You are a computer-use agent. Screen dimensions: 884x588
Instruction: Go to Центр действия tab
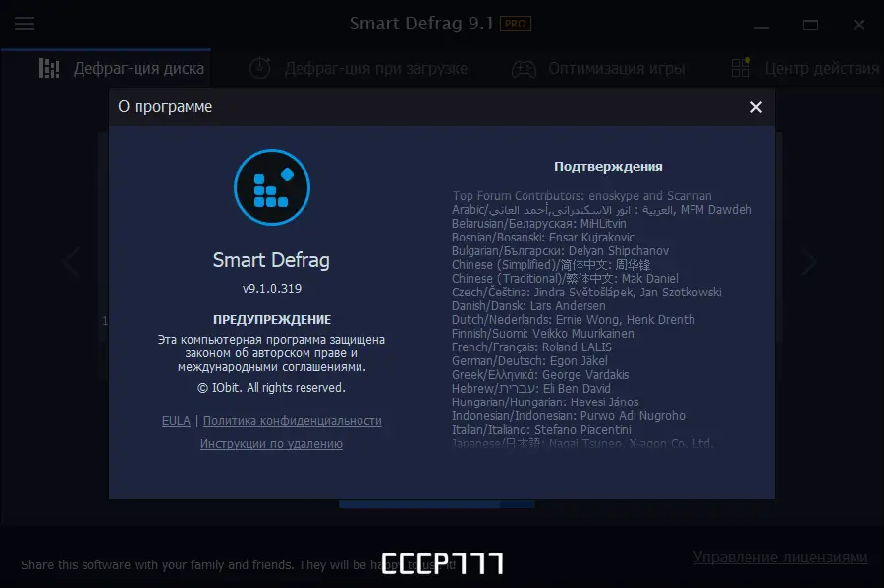(804, 68)
